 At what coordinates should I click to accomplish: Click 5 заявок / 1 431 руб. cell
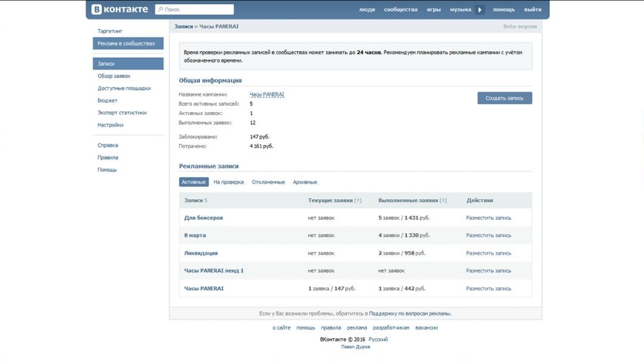click(404, 218)
